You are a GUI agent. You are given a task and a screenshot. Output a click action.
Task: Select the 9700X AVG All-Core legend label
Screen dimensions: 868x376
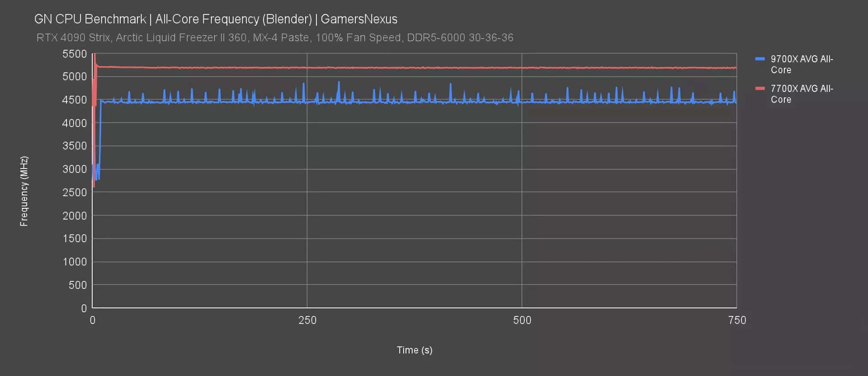802,65
